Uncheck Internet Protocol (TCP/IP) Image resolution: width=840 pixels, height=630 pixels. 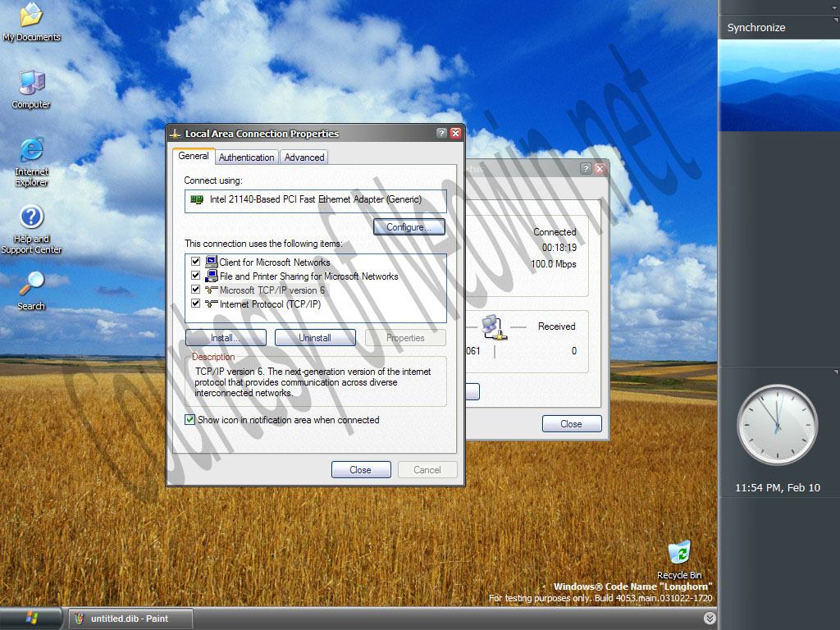coord(195,304)
